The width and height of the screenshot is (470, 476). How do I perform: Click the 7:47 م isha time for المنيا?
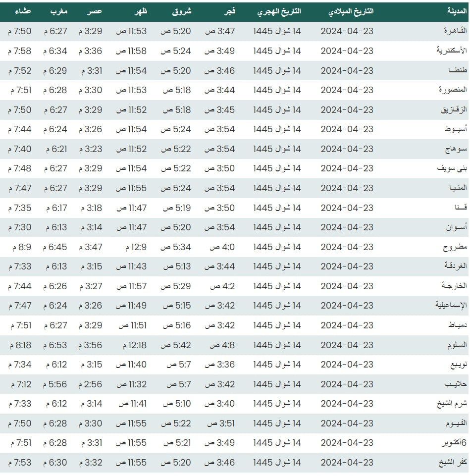[20, 188]
